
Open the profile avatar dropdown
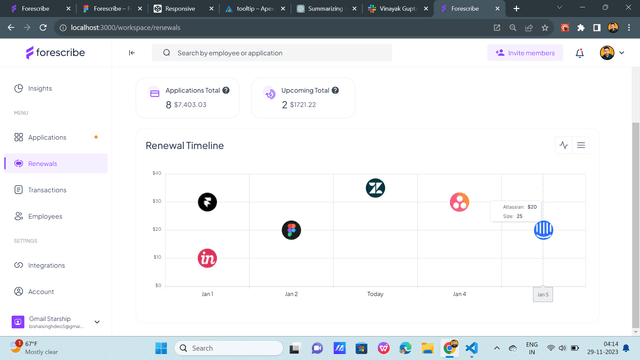point(612,53)
